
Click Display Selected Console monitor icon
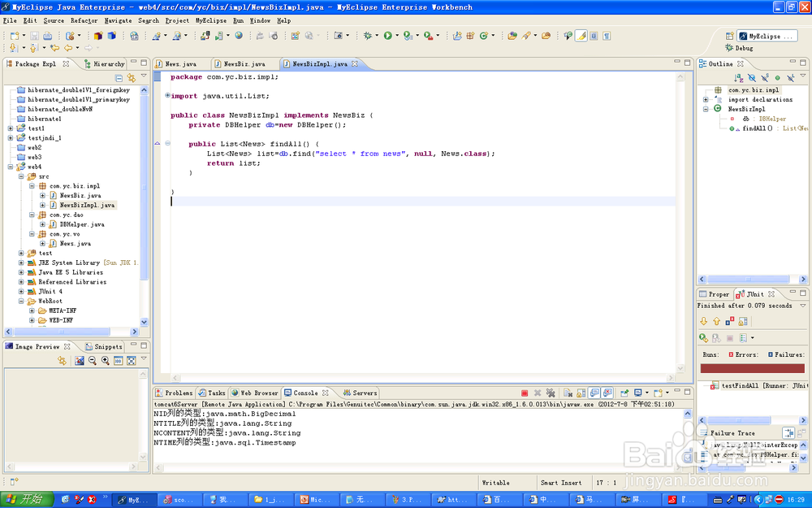[638, 393]
